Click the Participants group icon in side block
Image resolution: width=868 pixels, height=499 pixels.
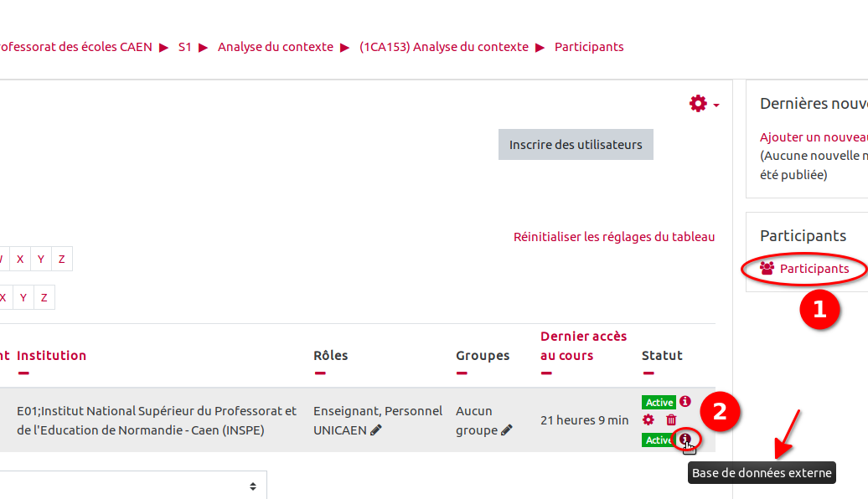pyautogui.click(x=767, y=269)
